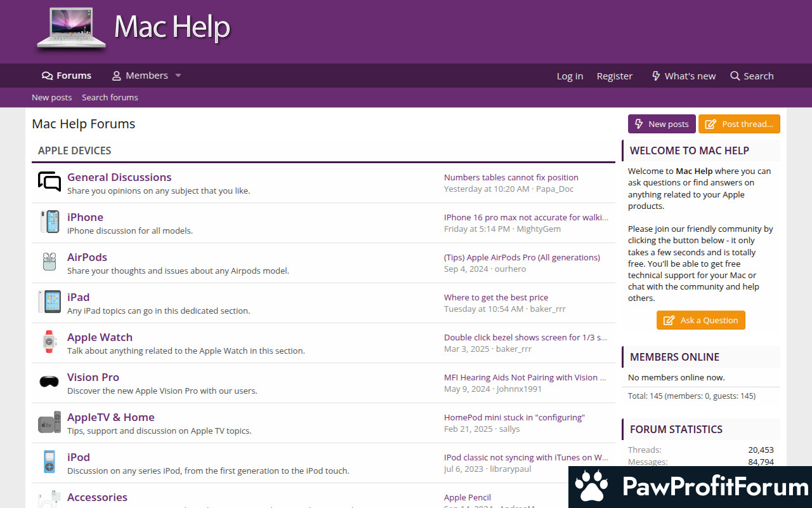The image size is (812, 508).
Task: Click the AirPods forum icon
Action: click(x=49, y=262)
